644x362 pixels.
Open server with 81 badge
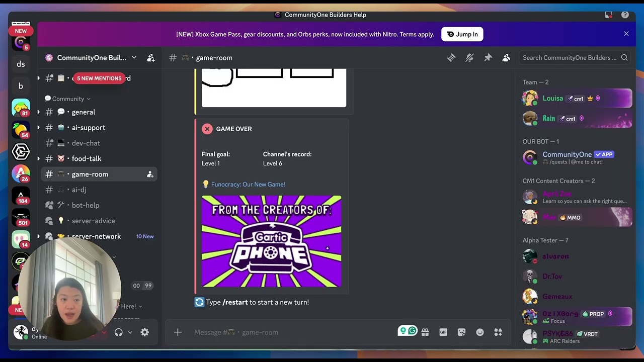pyautogui.click(x=21, y=108)
